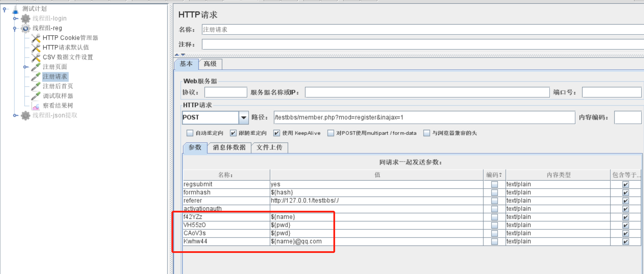Image resolution: width=644 pixels, height=274 pixels.
Task: Select CSV 数据文件设置 tree node
Action: [x=68, y=57]
